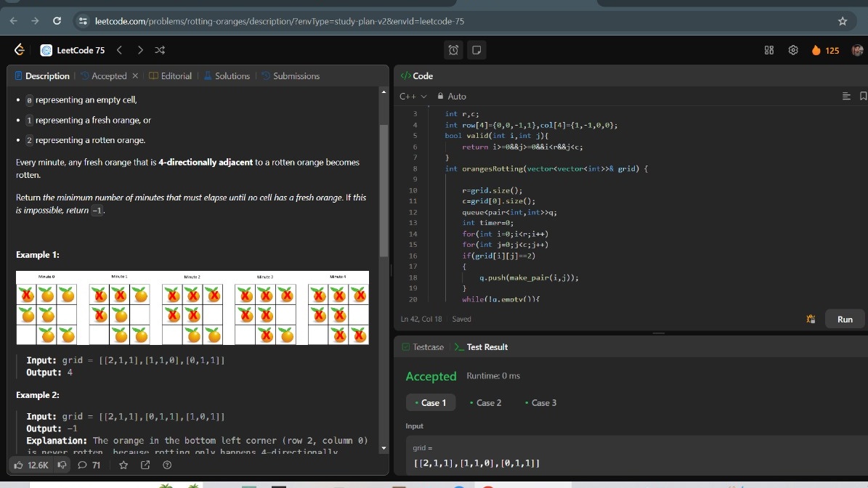Viewport: 868px width, 488px height.
Task: Click the site information icon in address bar
Action: (x=83, y=21)
